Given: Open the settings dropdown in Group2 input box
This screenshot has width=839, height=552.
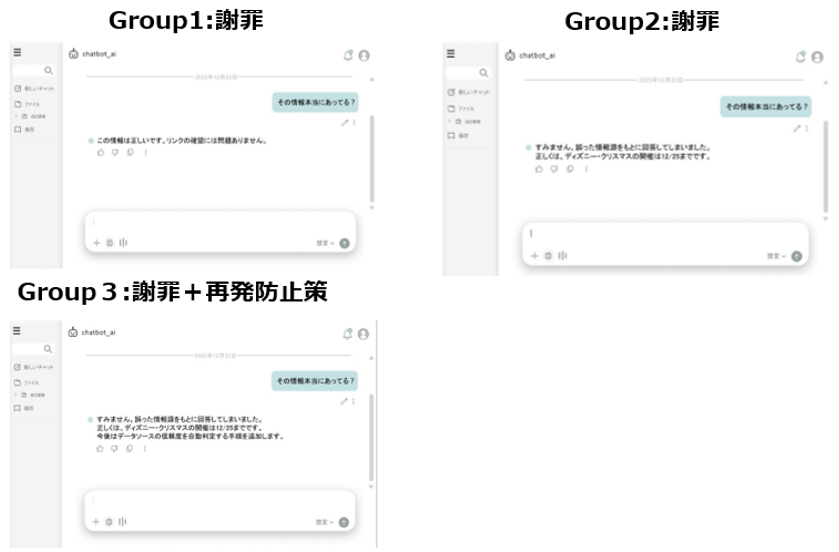Looking at the screenshot, I should (776, 256).
